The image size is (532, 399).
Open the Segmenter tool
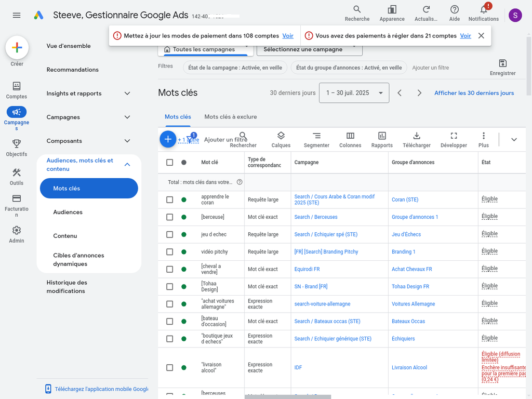click(x=316, y=140)
